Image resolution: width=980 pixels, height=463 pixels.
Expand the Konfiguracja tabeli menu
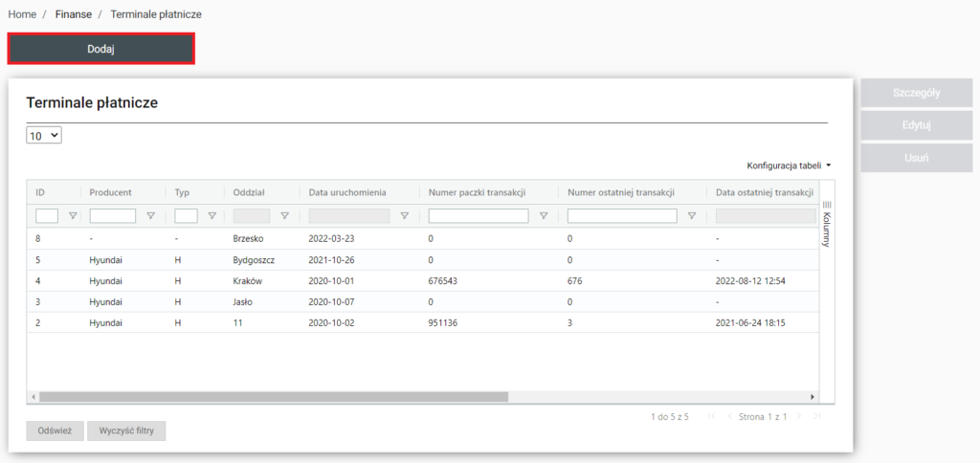789,165
